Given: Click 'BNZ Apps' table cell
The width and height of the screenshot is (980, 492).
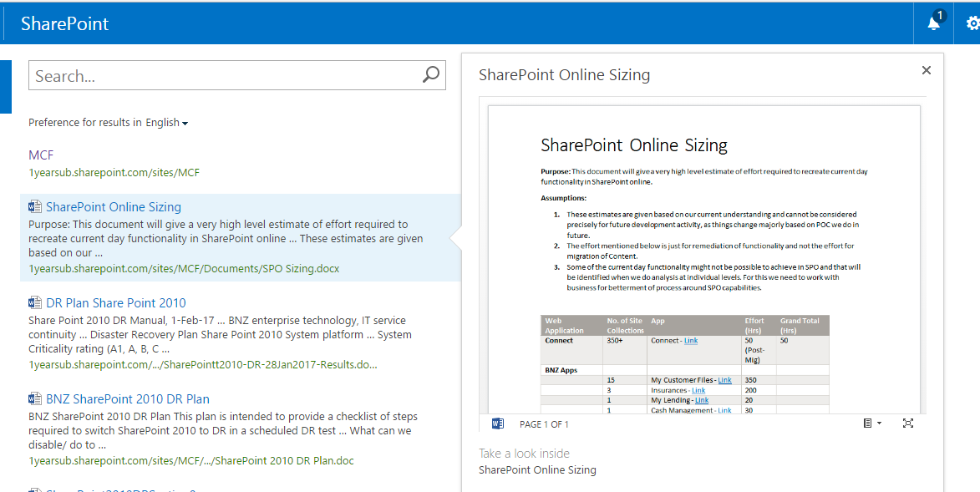Looking at the screenshot, I should click(x=561, y=370).
